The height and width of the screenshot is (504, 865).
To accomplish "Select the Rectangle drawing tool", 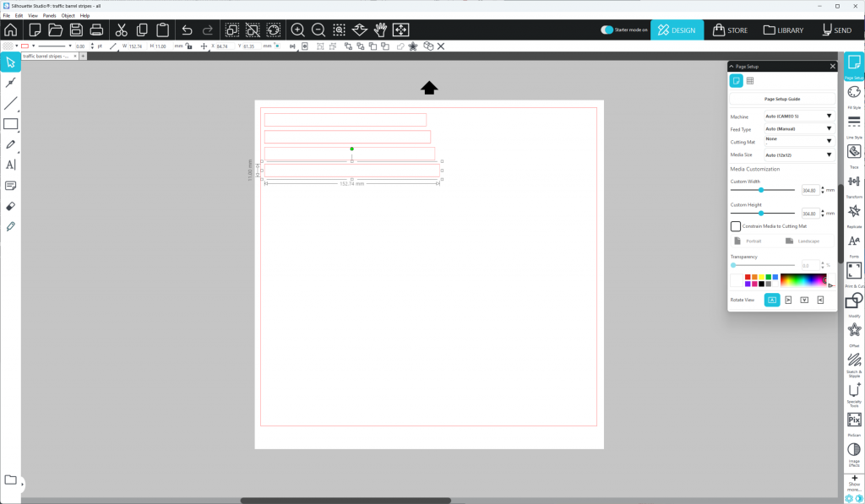I will (x=10, y=124).
